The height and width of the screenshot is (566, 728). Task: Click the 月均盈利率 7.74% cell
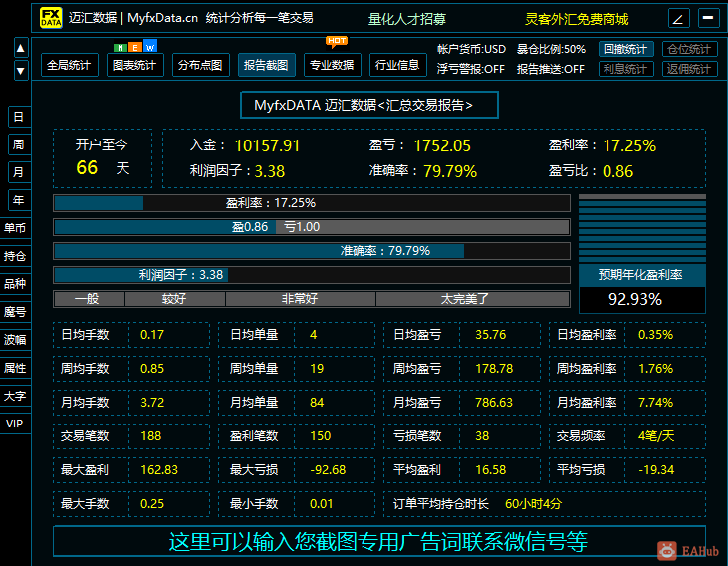pyautogui.click(x=627, y=403)
